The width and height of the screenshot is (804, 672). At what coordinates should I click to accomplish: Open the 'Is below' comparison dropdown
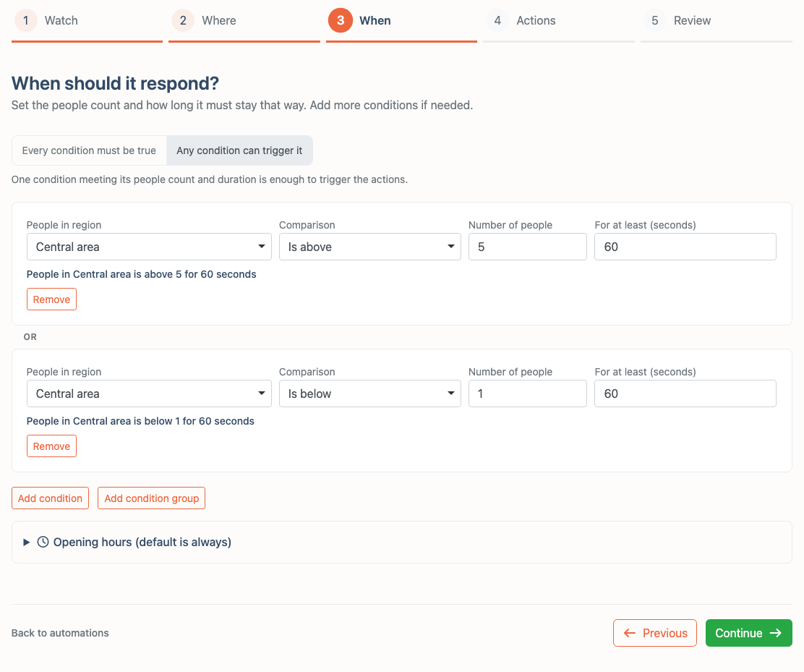(x=369, y=394)
